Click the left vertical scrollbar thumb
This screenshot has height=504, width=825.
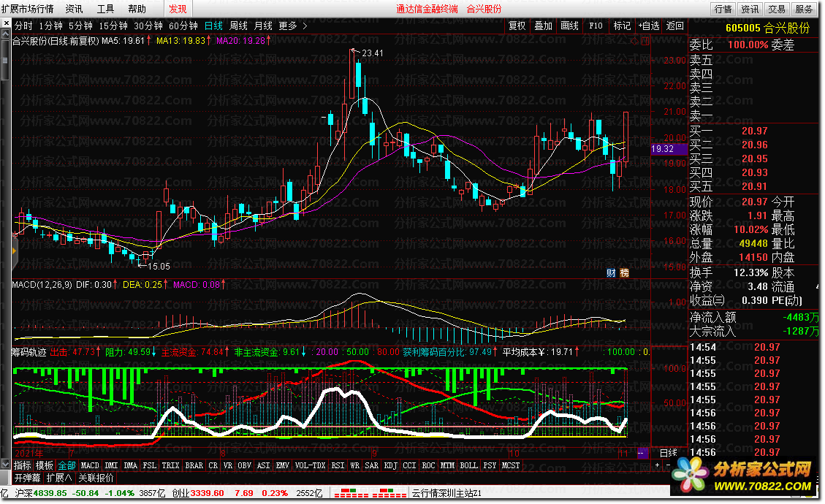5,59
